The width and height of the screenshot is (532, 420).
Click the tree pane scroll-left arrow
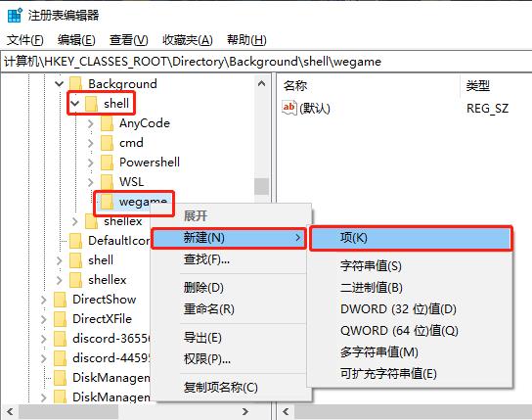click(10, 411)
